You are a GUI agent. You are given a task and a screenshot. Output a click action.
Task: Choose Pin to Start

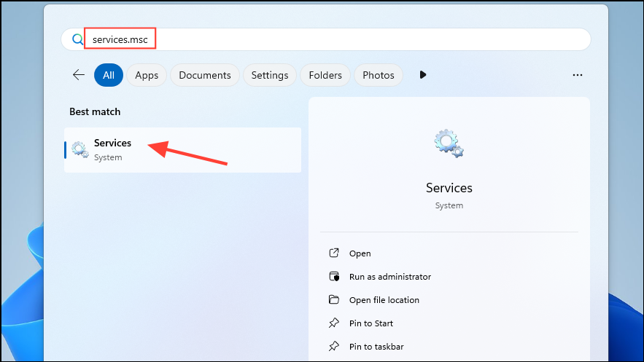click(x=371, y=323)
